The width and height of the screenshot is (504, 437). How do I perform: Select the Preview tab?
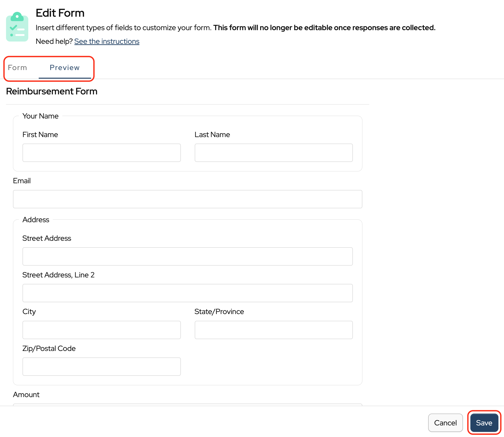point(65,67)
